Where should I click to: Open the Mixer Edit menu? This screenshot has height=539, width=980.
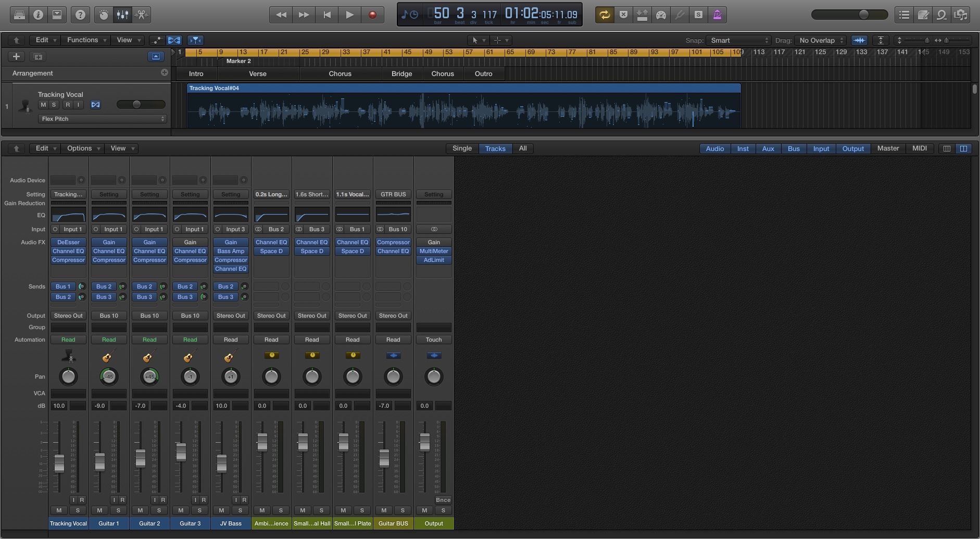pos(45,148)
